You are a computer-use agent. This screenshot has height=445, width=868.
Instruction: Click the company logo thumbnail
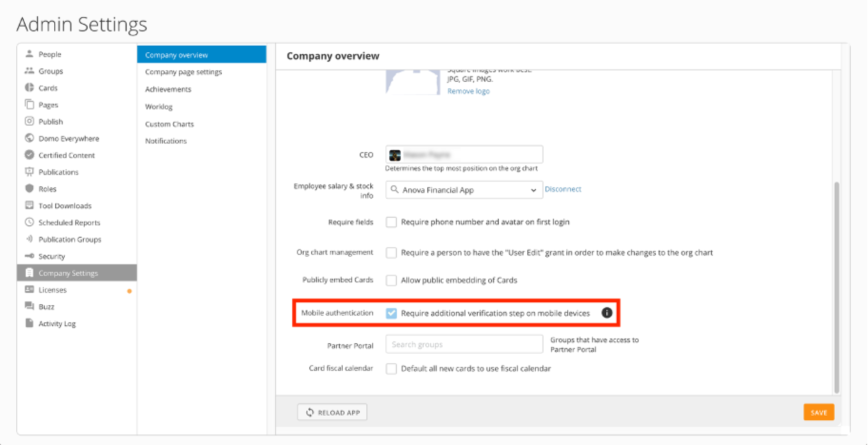tap(413, 82)
